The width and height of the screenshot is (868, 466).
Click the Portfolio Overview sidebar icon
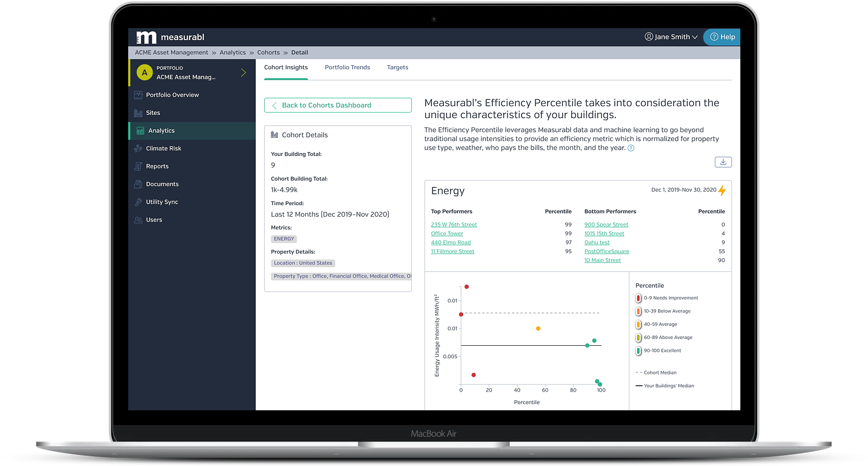[x=138, y=95]
